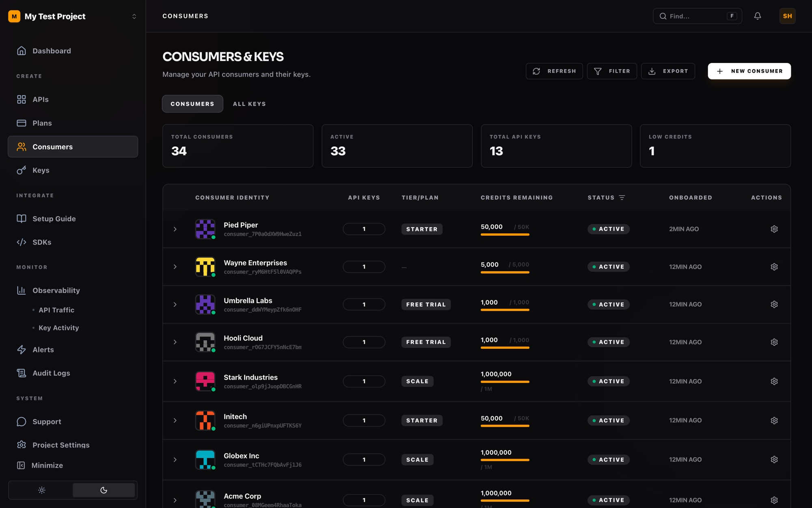The width and height of the screenshot is (812, 508).
Task: Open Audit Logs scroll icon
Action: click(22, 373)
